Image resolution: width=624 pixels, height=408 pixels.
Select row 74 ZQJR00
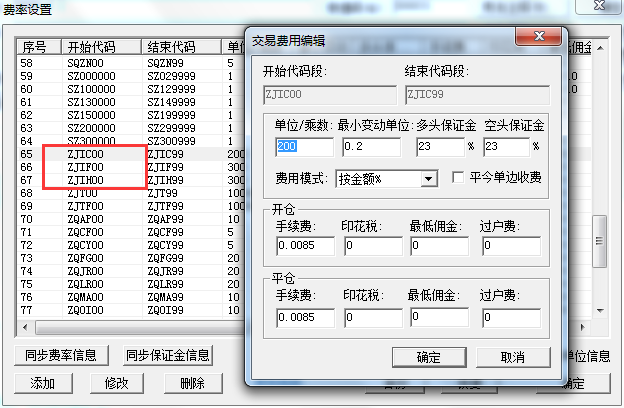tap(130, 271)
